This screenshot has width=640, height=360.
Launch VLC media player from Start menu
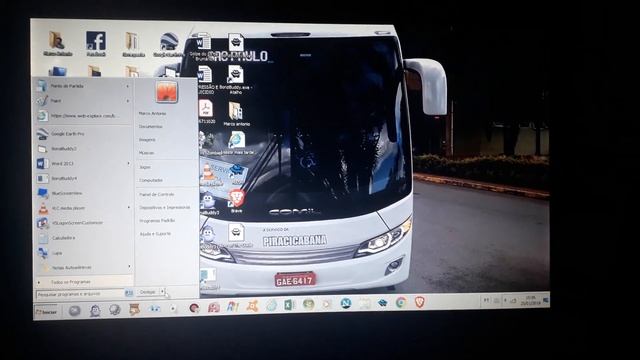point(83,208)
